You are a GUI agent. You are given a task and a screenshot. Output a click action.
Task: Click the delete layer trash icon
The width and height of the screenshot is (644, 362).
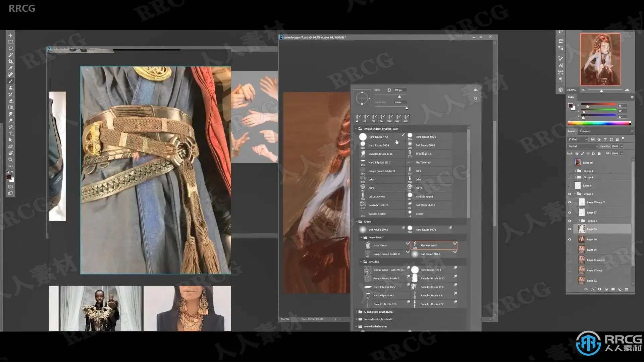pyautogui.click(x=626, y=289)
